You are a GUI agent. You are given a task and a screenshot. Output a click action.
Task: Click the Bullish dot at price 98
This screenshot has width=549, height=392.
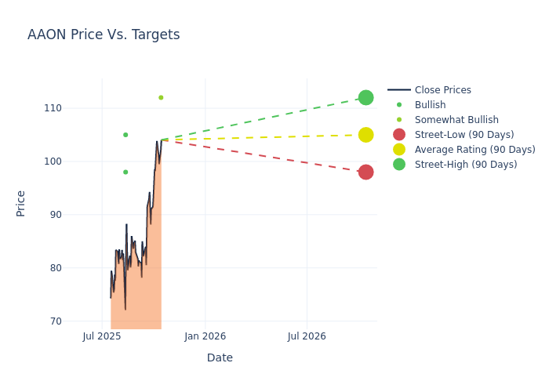[x=125, y=172]
